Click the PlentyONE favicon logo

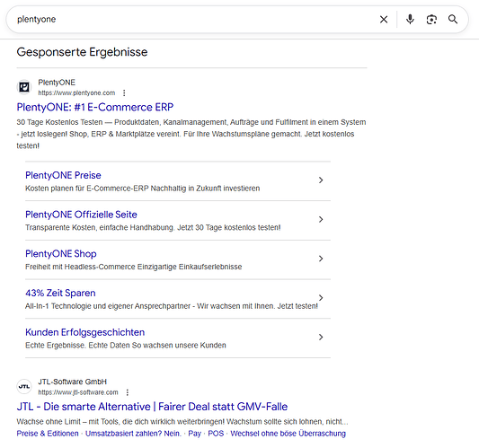click(24, 87)
